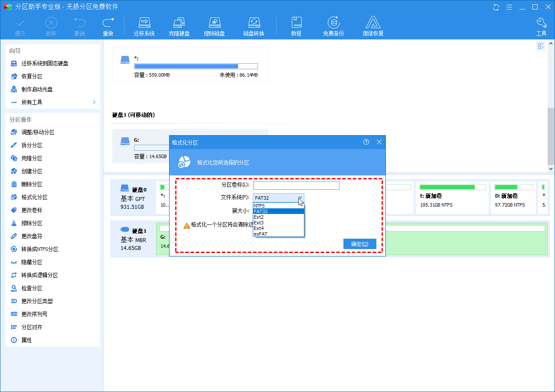Click the vertical scrollbar of disk list
Viewport: 555px width, 392px height.
[551, 134]
